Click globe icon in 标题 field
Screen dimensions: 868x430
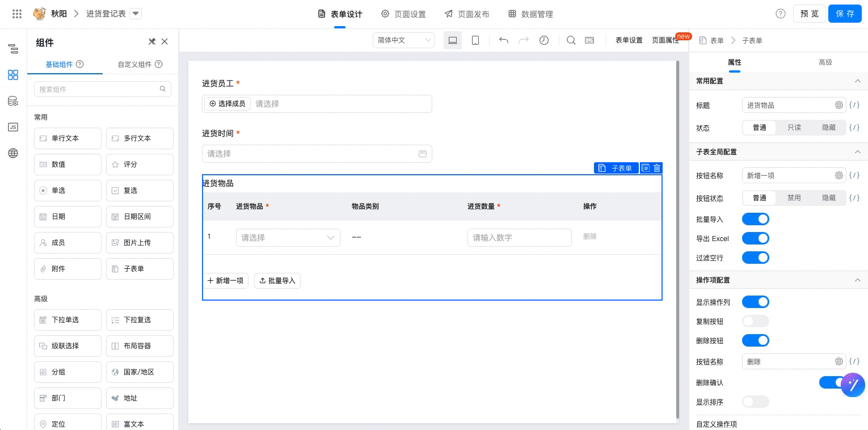839,105
